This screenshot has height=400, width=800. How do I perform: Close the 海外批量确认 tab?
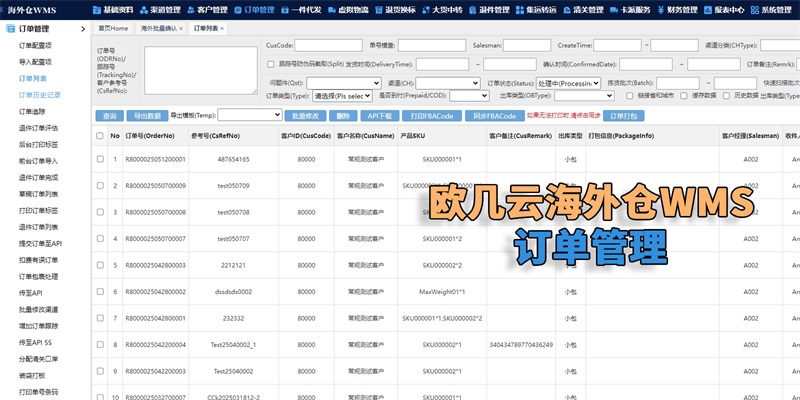[181, 29]
